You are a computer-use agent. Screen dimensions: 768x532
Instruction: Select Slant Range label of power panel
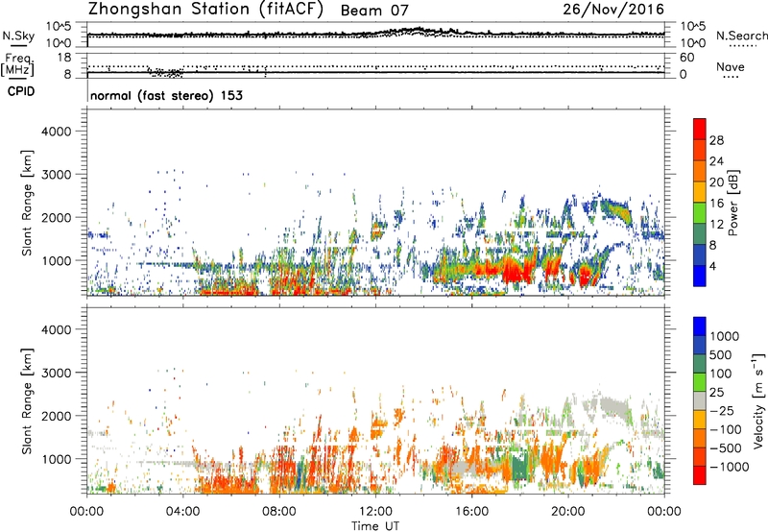(x=27, y=203)
